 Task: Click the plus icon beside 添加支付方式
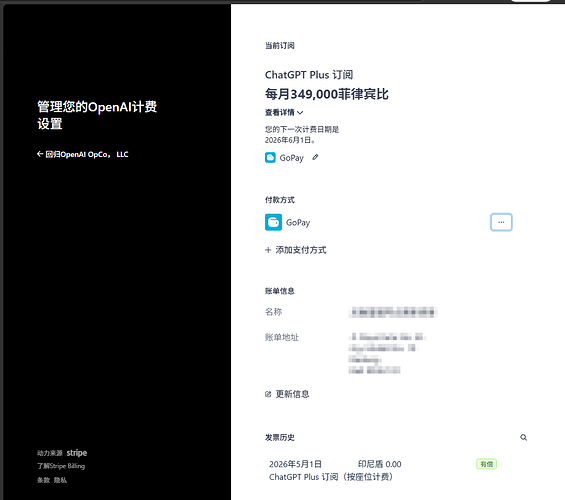(x=268, y=250)
